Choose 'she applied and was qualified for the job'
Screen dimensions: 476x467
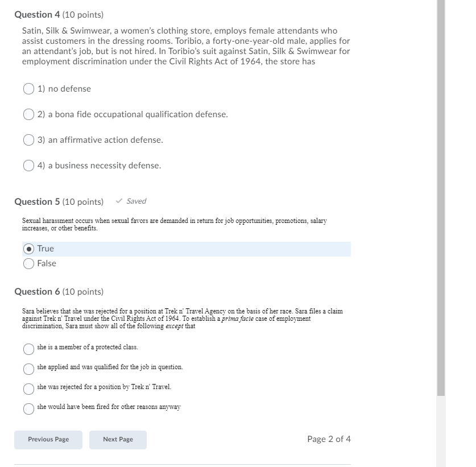pos(28,369)
